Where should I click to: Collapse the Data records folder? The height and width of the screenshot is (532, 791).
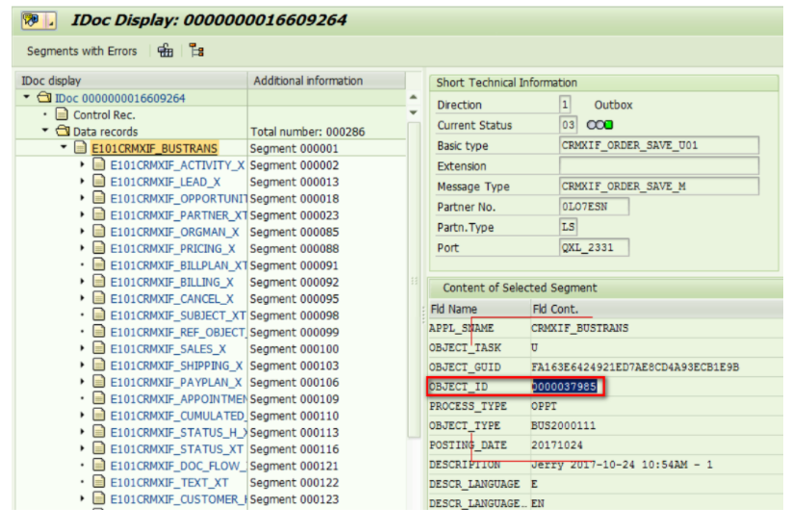(x=45, y=130)
